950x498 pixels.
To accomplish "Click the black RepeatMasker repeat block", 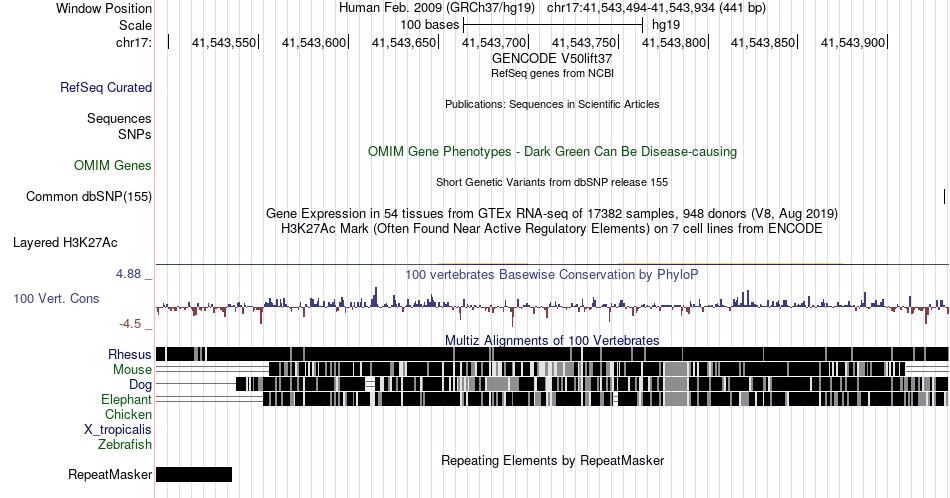I will (x=194, y=474).
